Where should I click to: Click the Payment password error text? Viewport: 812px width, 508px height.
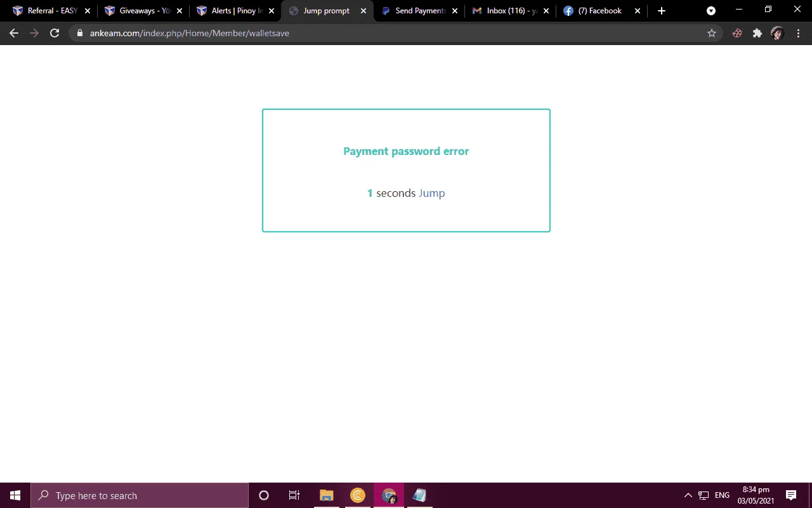pos(406,151)
